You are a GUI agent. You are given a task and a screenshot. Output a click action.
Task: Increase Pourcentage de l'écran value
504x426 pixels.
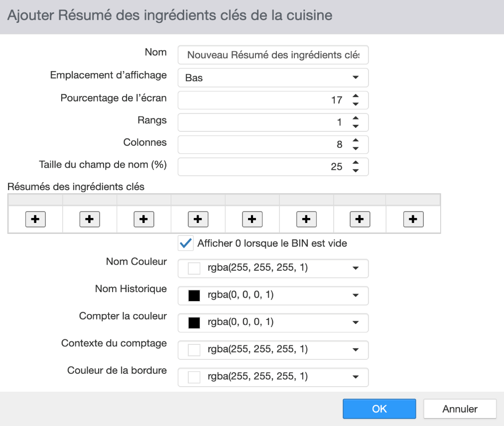click(356, 96)
